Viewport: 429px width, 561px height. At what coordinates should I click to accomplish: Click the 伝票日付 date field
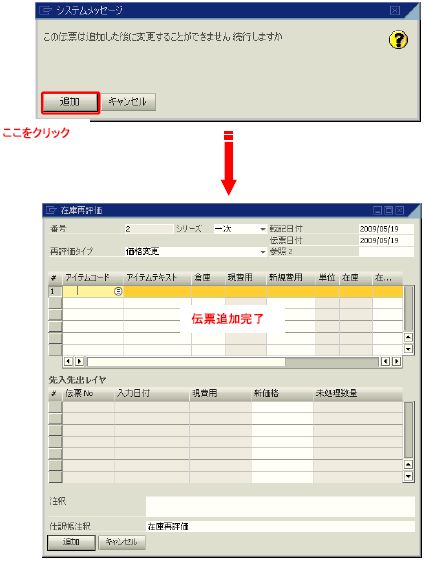[386, 240]
